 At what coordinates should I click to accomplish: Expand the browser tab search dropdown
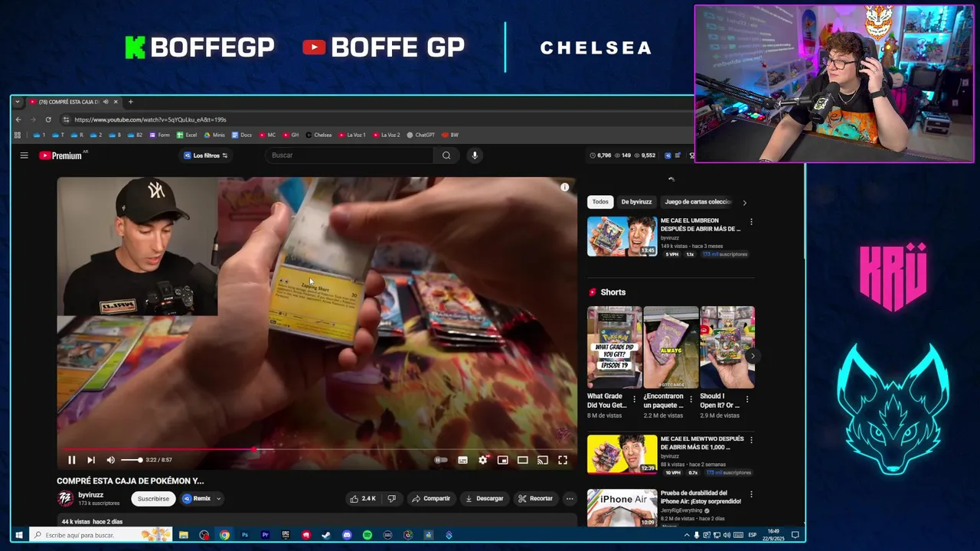pos(18,102)
